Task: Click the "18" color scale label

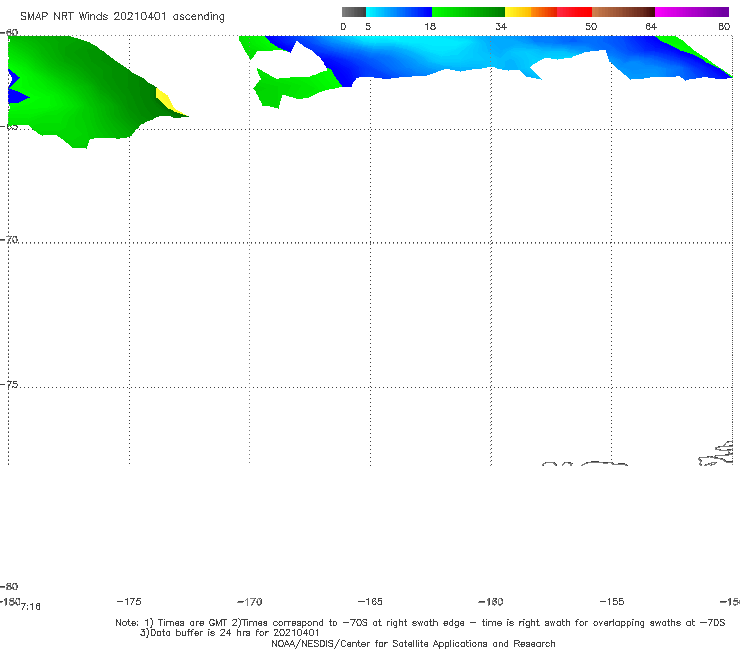Action: pos(430,27)
